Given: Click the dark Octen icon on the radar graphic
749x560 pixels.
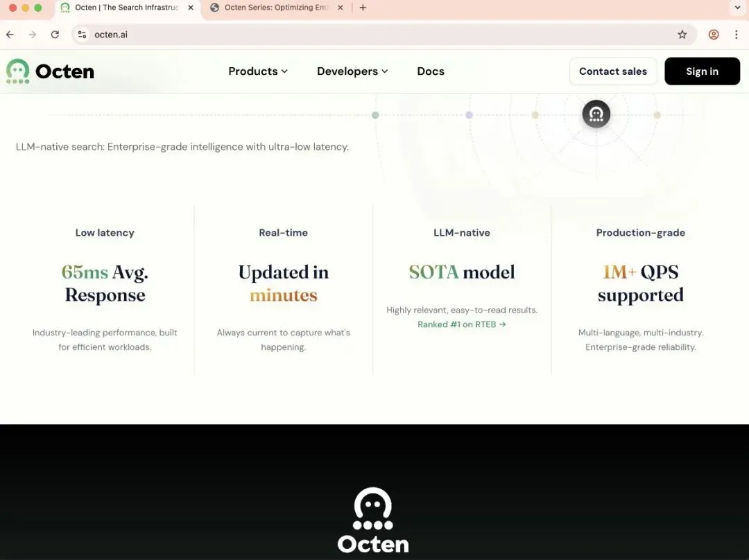Looking at the screenshot, I should (x=596, y=114).
